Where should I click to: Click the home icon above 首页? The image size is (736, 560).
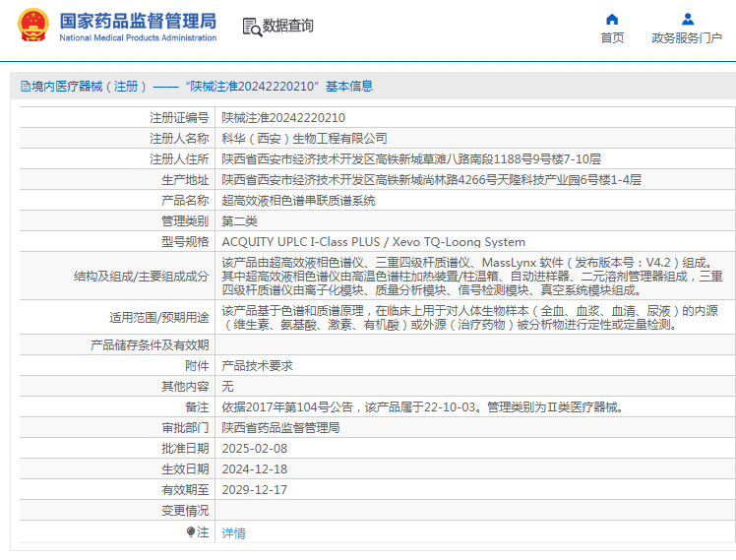point(612,20)
